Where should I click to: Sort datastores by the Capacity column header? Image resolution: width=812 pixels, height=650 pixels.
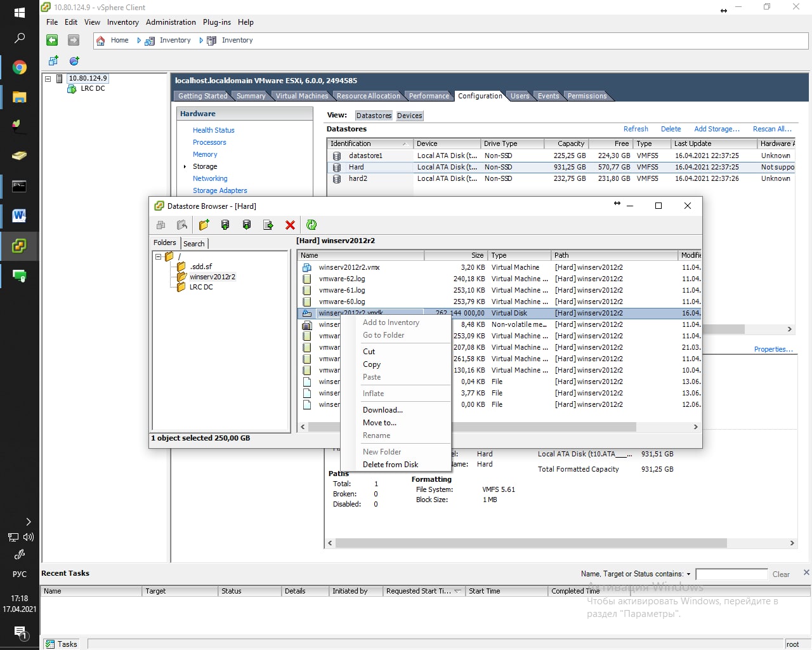(x=567, y=143)
